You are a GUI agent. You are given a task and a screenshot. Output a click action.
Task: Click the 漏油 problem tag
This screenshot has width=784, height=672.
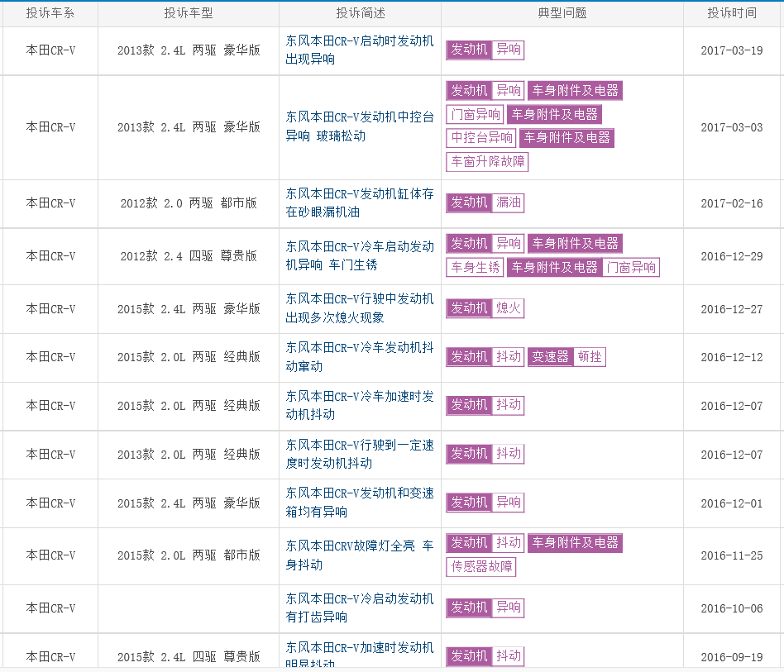(x=508, y=203)
